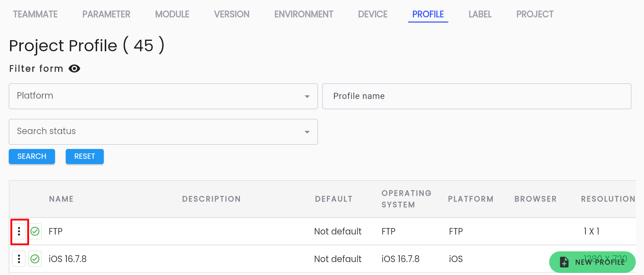The width and height of the screenshot is (644, 275).
Task: Switch to the ENVIRONMENT tab
Action: 304,14
